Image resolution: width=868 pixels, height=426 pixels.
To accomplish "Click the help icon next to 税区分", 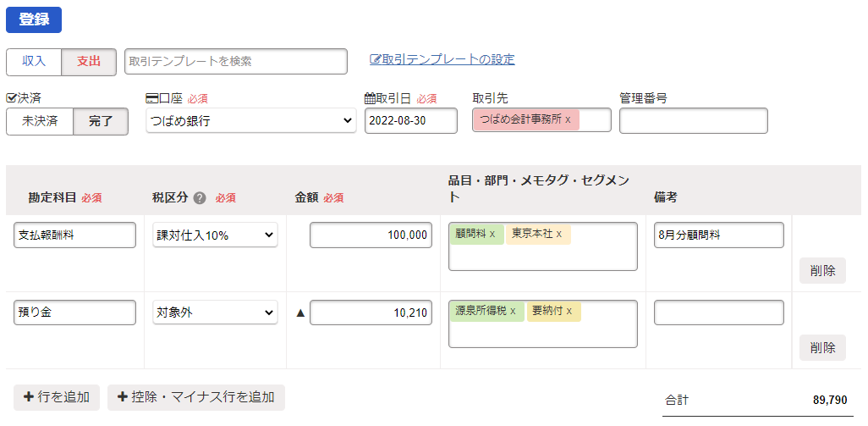I will [201, 198].
